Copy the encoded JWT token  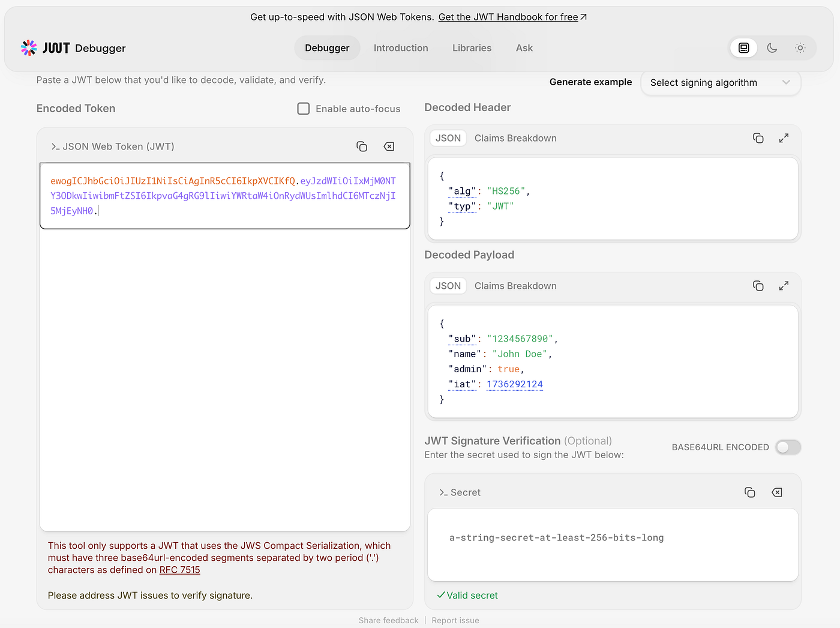(x=362, y=146)
